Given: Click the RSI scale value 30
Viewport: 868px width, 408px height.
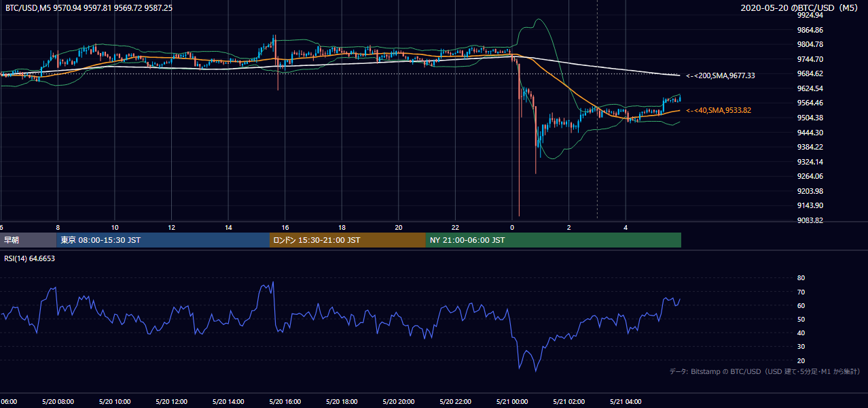Looking at the screenshot, I should (801, 347).
